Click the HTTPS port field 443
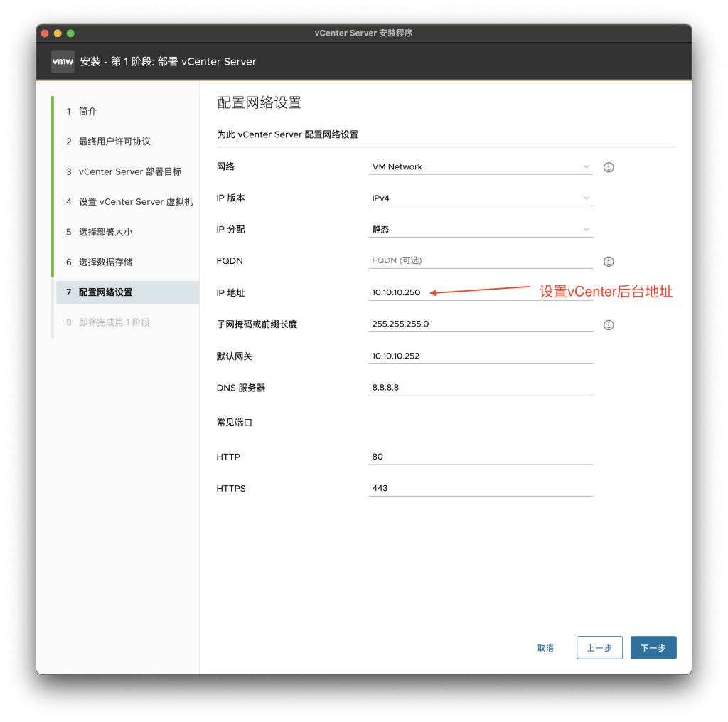 481,488
